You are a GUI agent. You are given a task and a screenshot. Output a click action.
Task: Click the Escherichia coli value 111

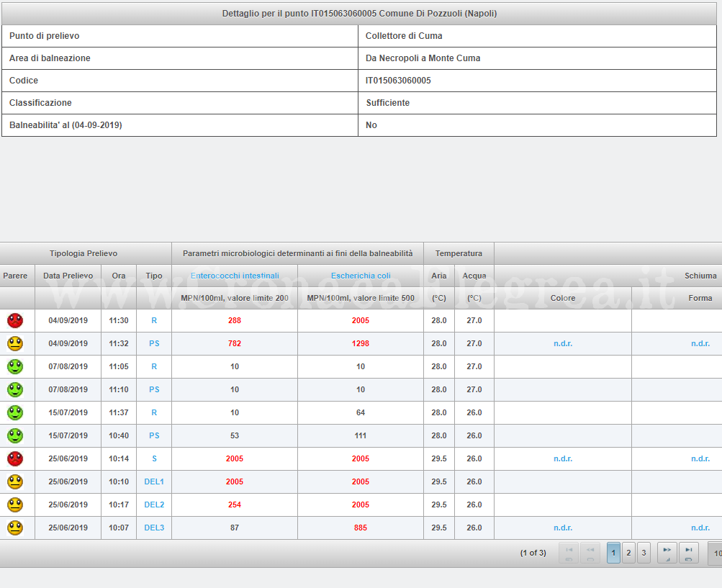click(361, 435)
